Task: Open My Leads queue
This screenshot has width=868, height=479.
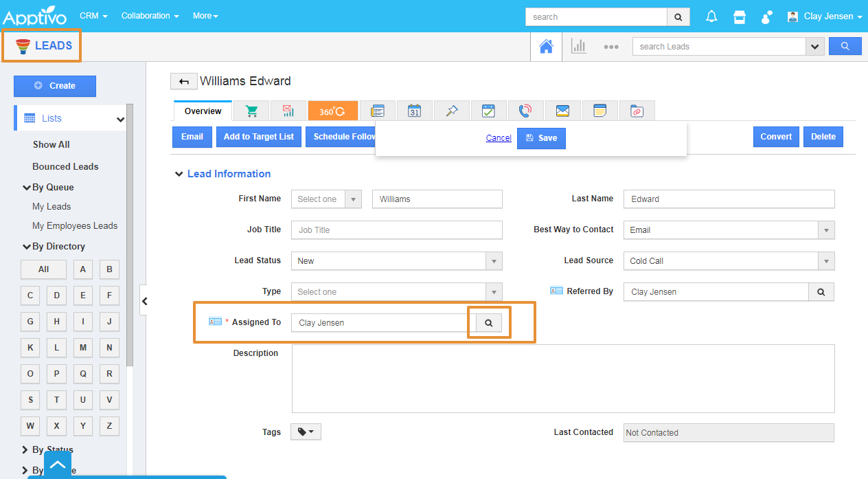Action: 52,207
